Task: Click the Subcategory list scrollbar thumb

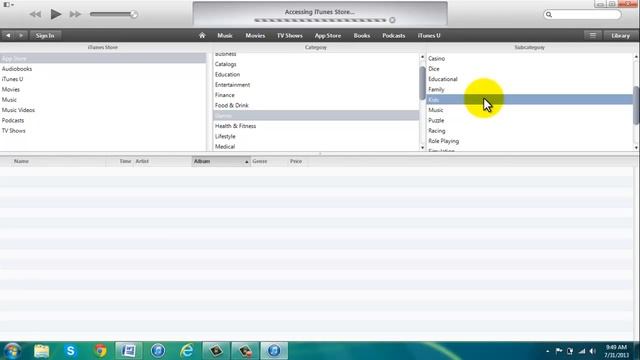Action: click(x=636, y=105)
